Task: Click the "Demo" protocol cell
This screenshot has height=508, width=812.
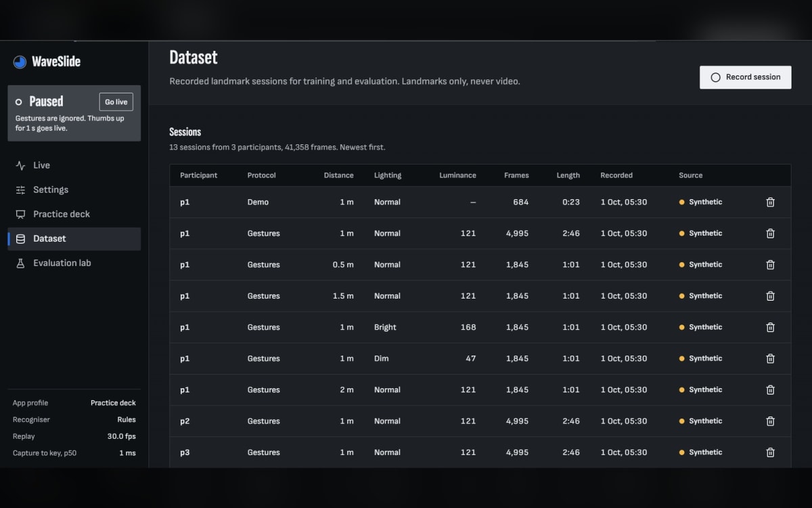Action: (258, 202)
